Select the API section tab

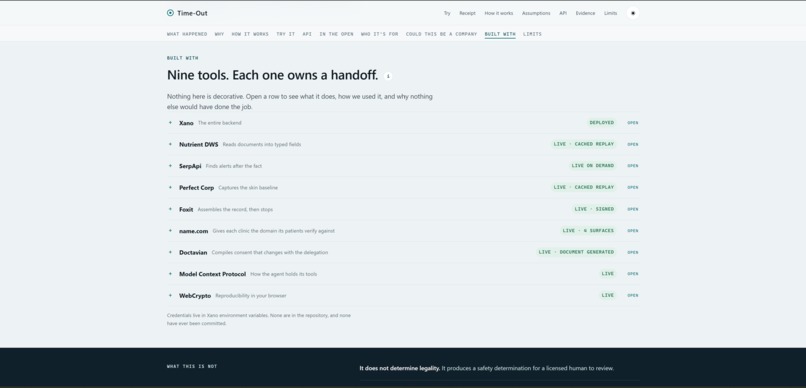coord(307,34)
